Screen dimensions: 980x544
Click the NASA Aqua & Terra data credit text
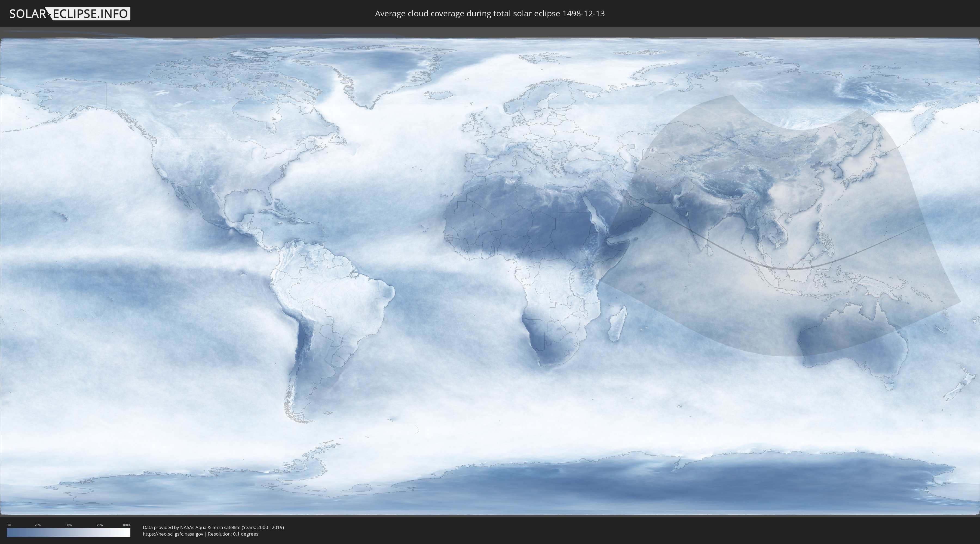(x=213, y=527)
